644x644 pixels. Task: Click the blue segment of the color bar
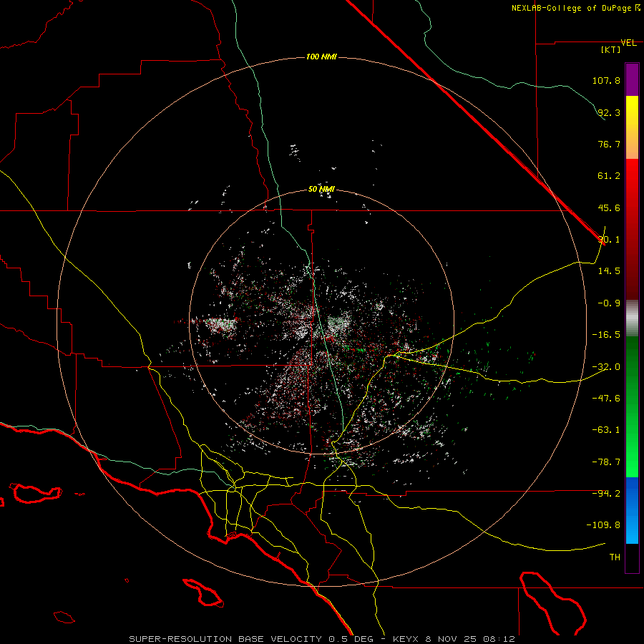click(632, 510)
